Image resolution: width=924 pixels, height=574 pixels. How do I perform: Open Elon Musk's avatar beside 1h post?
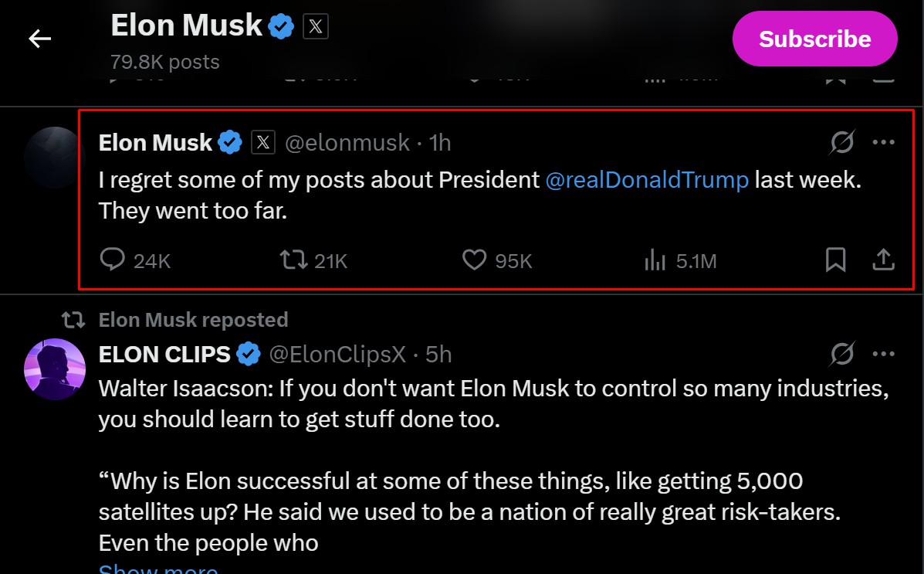pos(52,158)
